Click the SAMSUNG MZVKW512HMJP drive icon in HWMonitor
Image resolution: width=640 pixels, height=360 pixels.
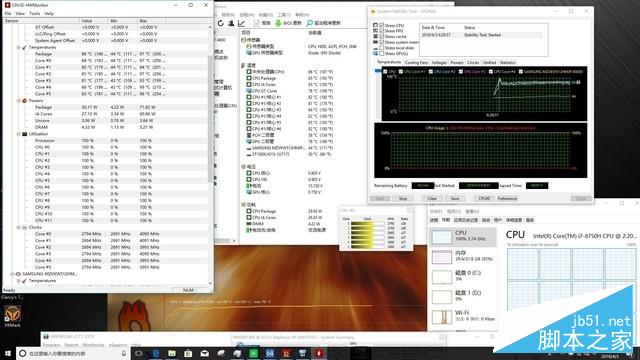pyautogui.click(x=18, y=274)
